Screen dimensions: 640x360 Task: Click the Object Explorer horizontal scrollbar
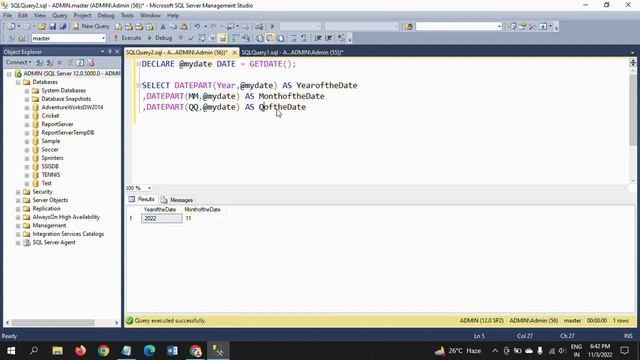click(x=53, y=323)
